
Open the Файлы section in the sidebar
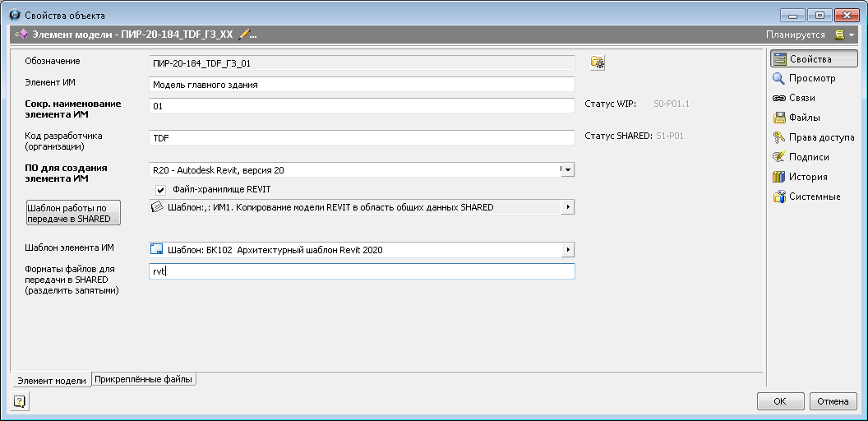[x=796, y=118]
